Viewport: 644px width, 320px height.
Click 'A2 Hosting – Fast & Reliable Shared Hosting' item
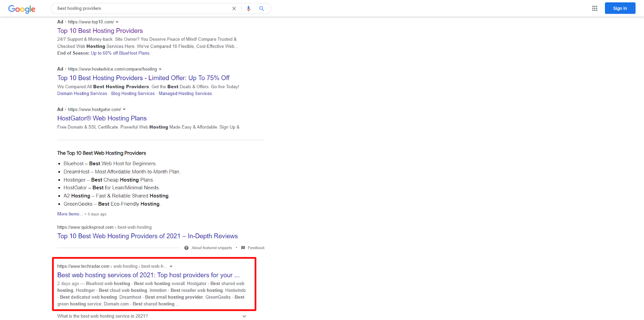tap(116, 196)
